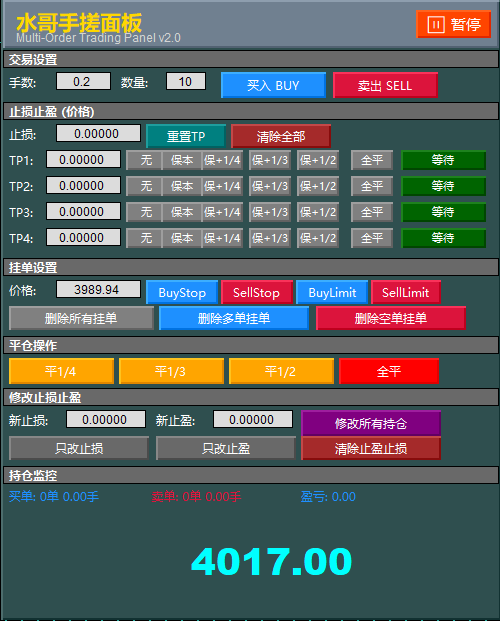Toggle 全平 in the TP3 row

tap(372, 212)
